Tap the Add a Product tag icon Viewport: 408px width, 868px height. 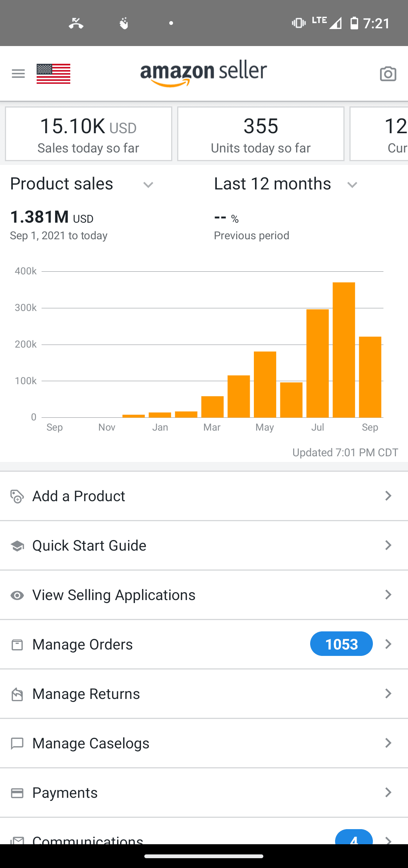(17, 497)
